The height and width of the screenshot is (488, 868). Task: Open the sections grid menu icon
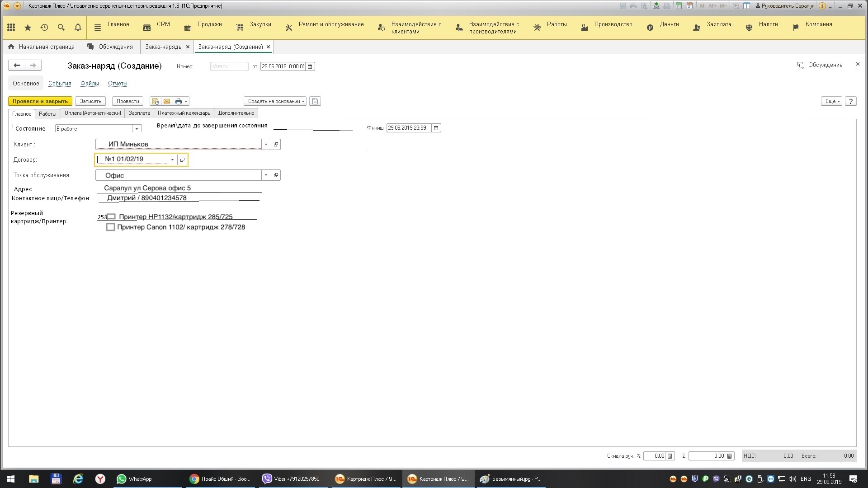pos(11,28)
